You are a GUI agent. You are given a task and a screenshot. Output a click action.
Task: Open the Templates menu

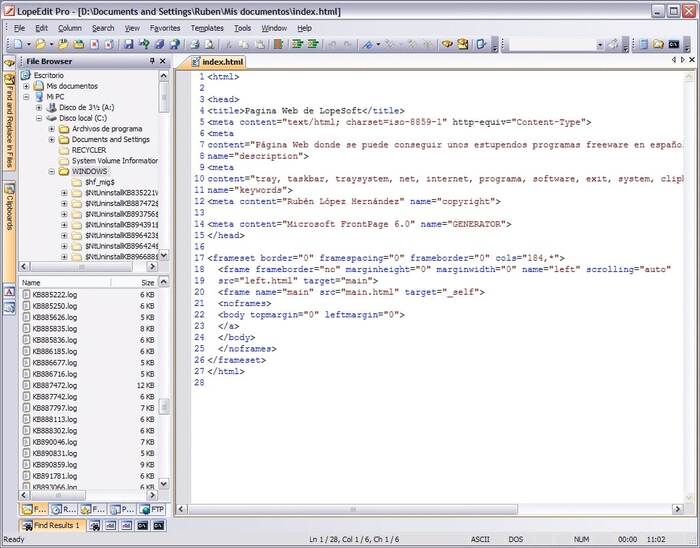click(x=207, y=28)
